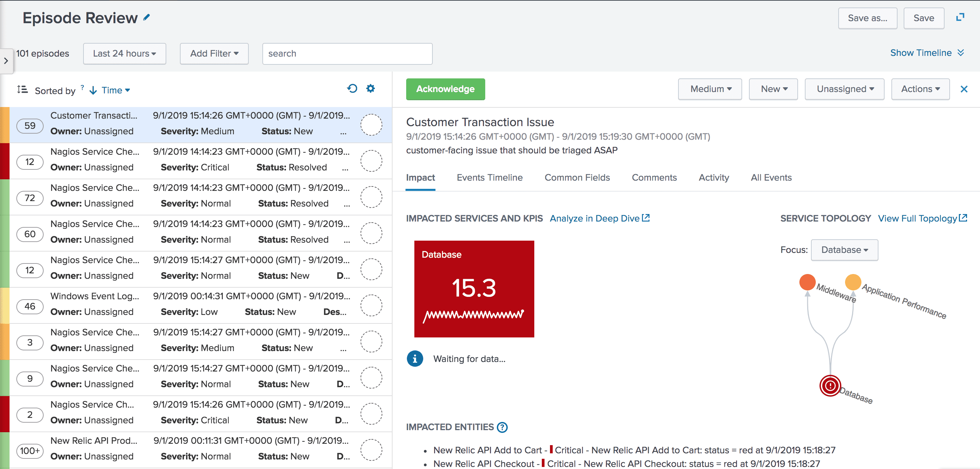Close the episode details panel
980x469 pixels.
pos(964,89)
